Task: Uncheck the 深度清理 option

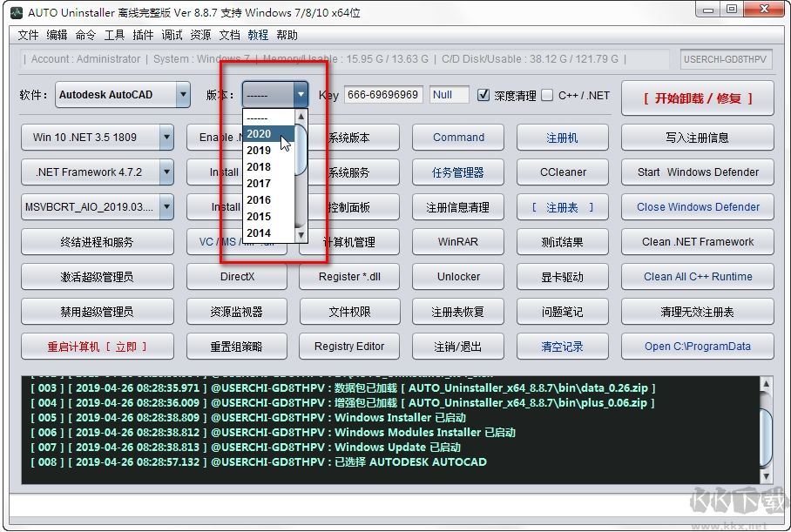Action: tap(484, 95)
